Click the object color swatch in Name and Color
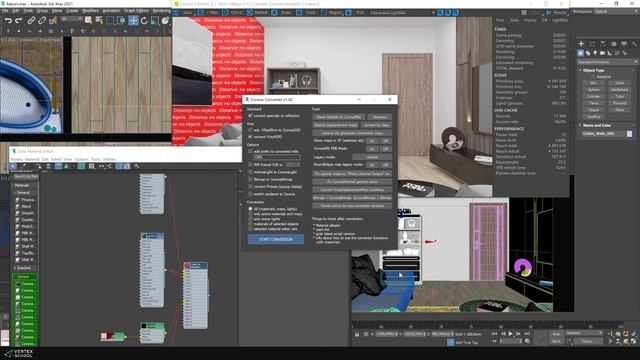The image size is (640, 360). coord(629,134)
